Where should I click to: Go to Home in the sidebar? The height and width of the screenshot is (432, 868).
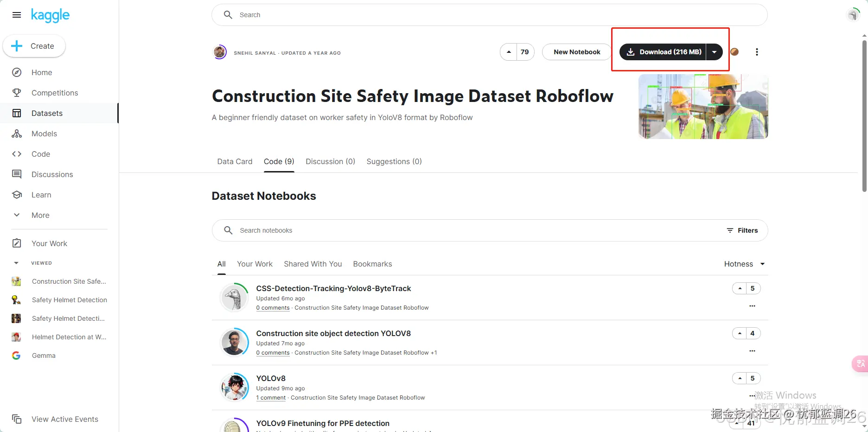tap(42, 72)
